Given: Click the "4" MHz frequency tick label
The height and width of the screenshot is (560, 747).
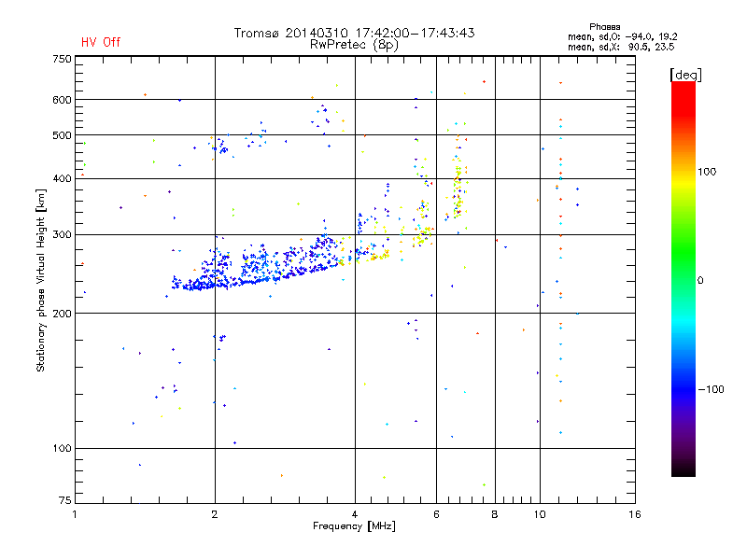Looking at the screenshot, I should pos(355,514).
